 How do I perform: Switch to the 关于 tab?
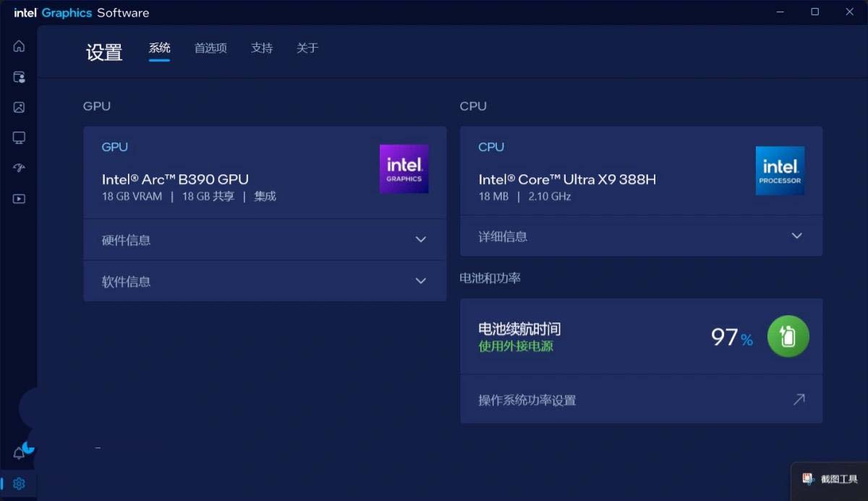coord(307,48)
